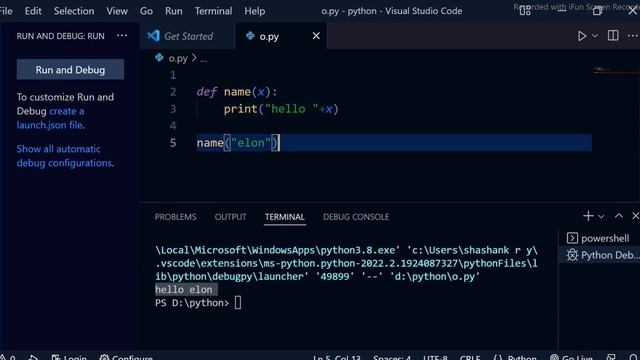The image size is (640, 360).
Task: Click the o.py breadcrumb item
Action: click(x=178, y=58)
